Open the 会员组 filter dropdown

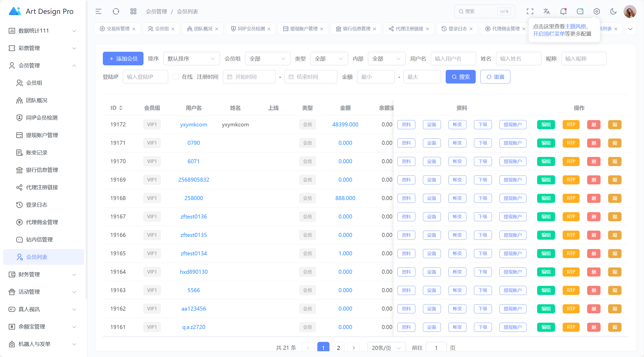click(x=268, y=59)
